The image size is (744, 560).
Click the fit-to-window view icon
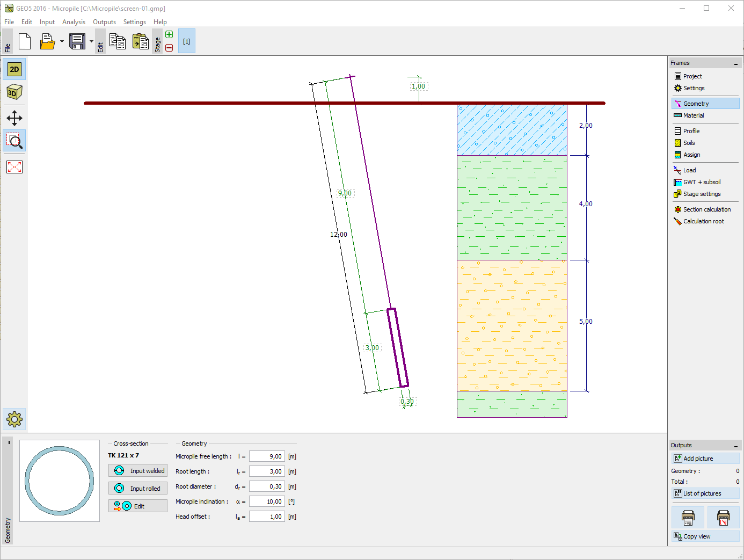point(14,167)
